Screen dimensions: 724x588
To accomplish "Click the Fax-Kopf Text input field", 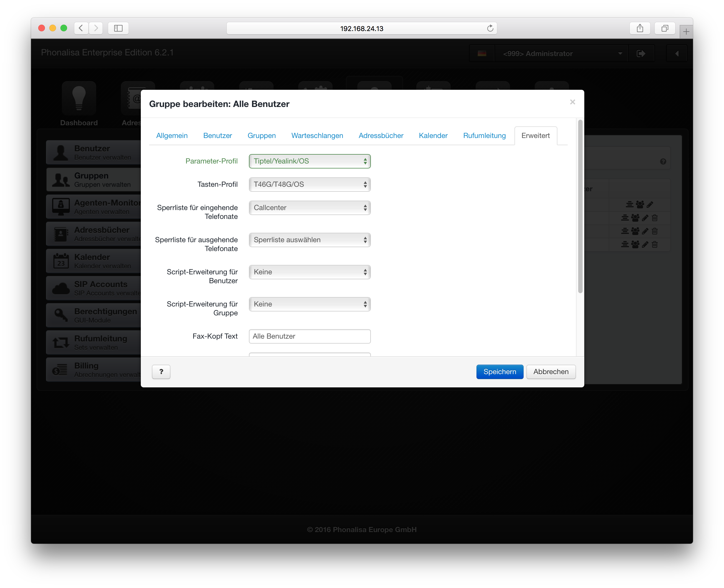I will click(309, 337).
